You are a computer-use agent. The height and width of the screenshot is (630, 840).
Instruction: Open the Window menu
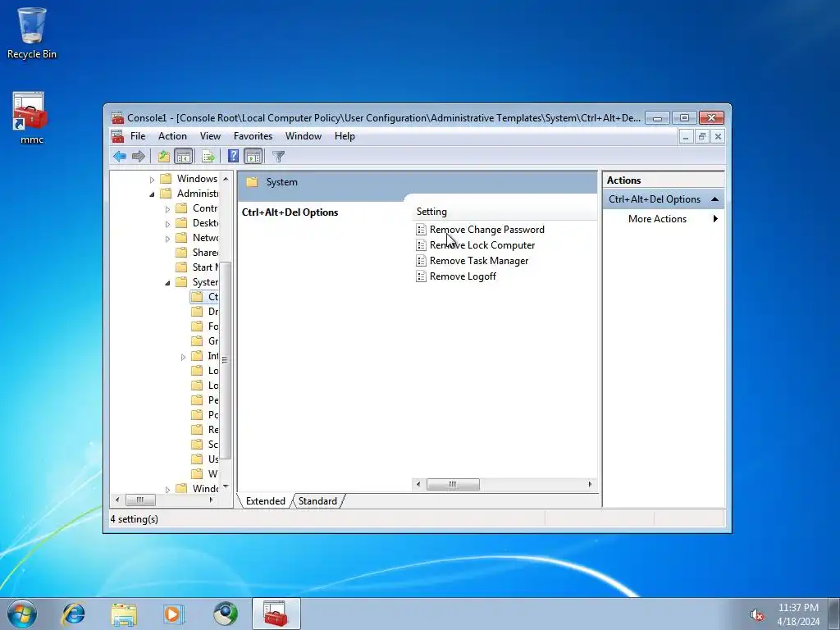[304, 136]
